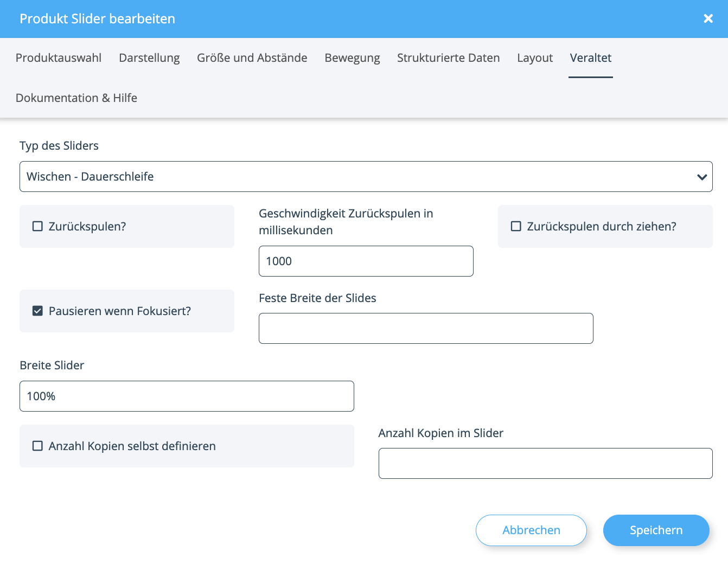Check Anzahl Kopien selbst definieren
Viewport: 728px width, 564px height.
[37, 446]
